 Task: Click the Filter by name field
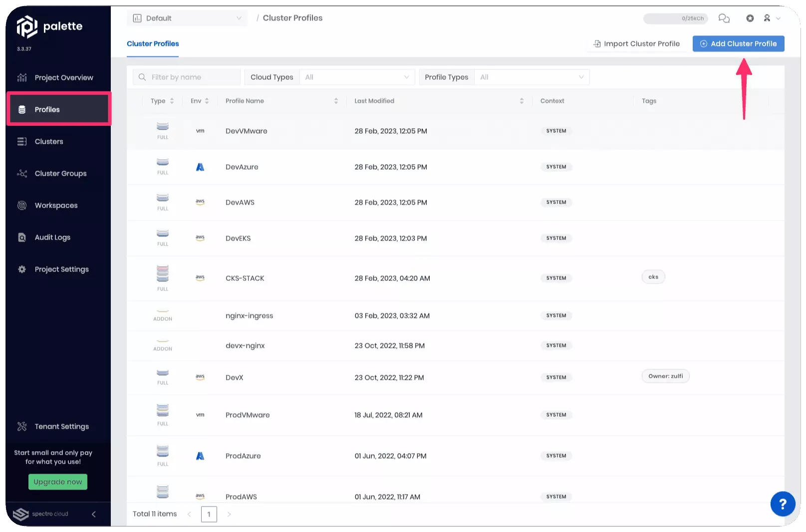coord(186,77)
